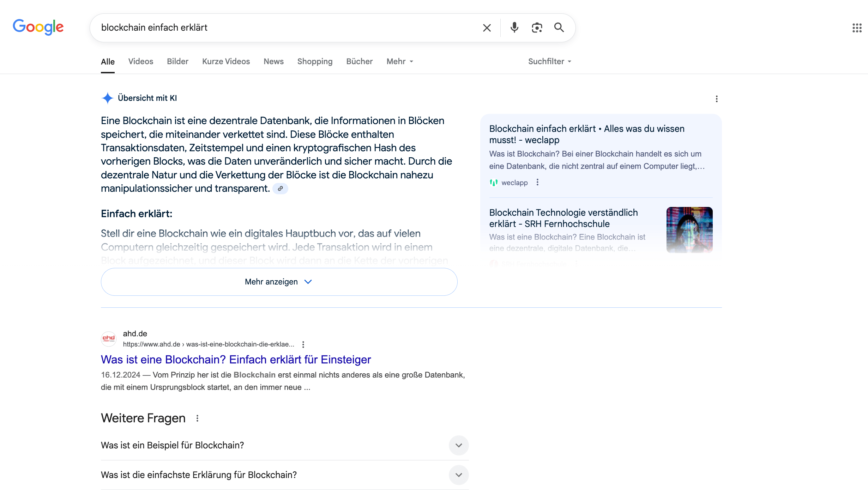
Task: Click the ahd.de URL breadcrumb
Action: (209, 344)
